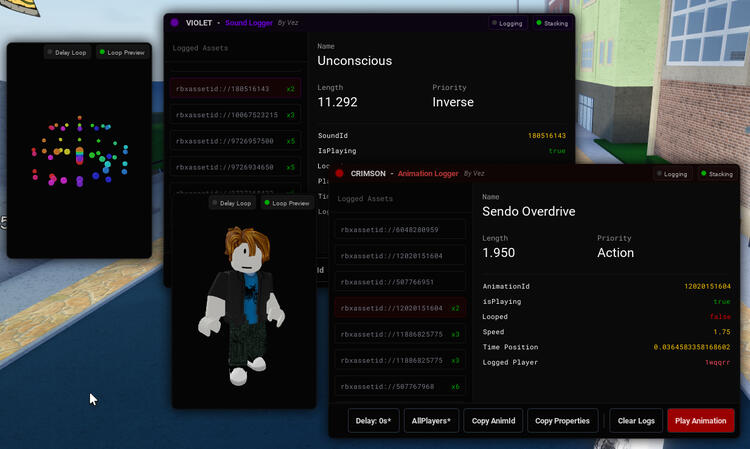Click Copy AnimId button
Viewport: 750px width, 449px height.
(493, 421)
